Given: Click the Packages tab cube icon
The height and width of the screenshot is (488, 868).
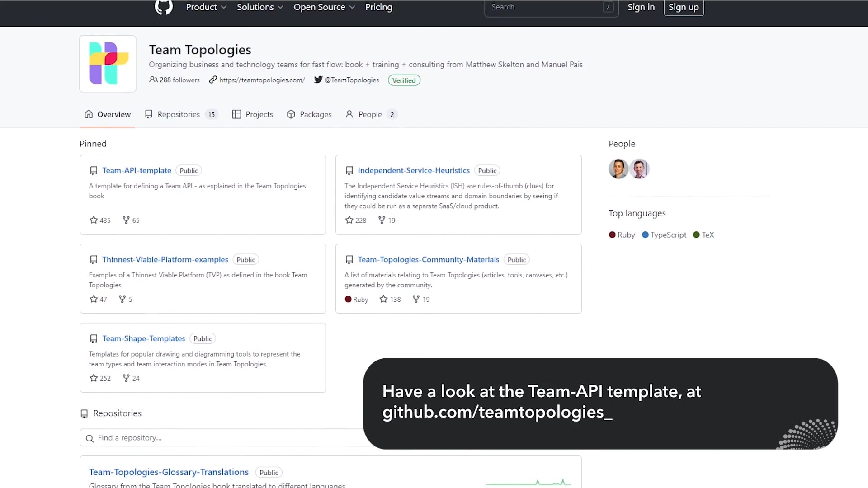Looking at the screenshot, I should [291, 114].
